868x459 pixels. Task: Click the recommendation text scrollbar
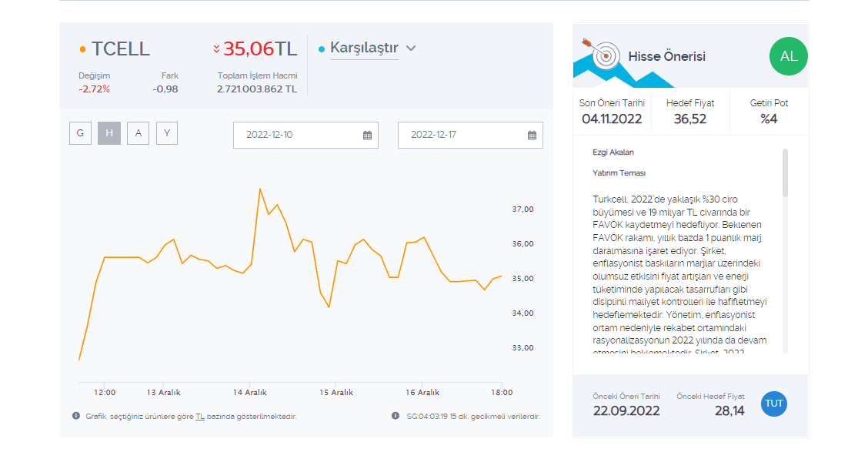coord(785,173)
